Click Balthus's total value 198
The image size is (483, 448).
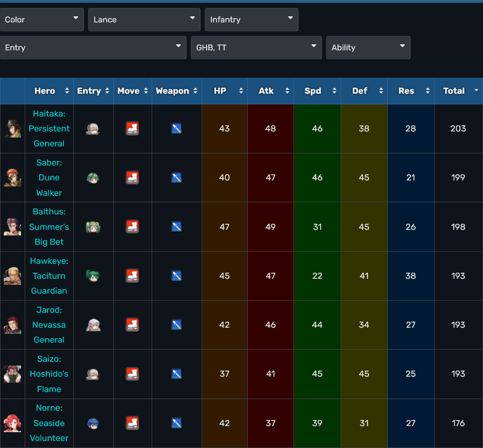point(458,227)
